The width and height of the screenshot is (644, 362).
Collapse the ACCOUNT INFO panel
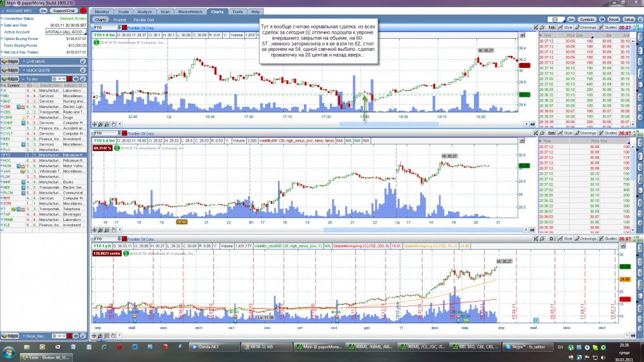coord(3,11)
